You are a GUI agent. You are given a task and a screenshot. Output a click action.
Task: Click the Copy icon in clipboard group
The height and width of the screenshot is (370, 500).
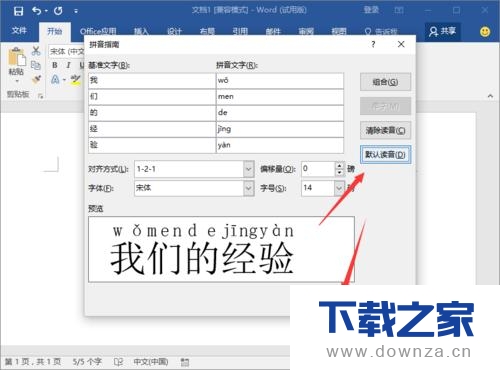[36, 65]
